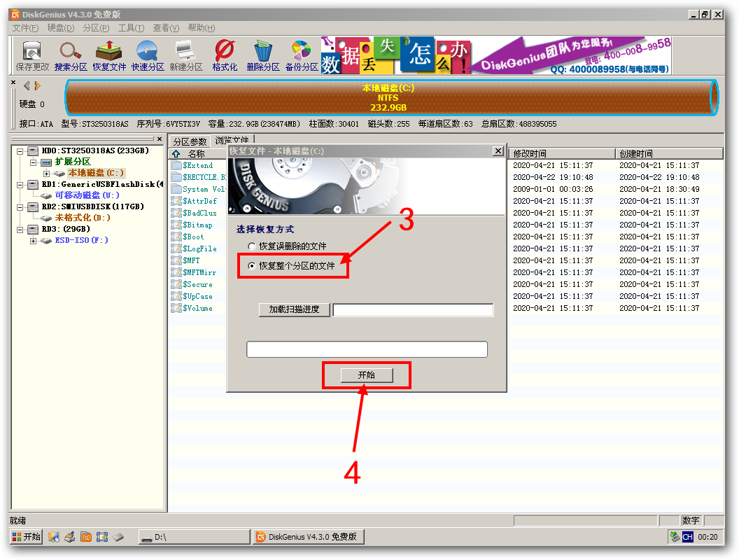The image size is (739, 560).
Task: Click the empty progress bar in dialog
Action: tap(367, 349)
